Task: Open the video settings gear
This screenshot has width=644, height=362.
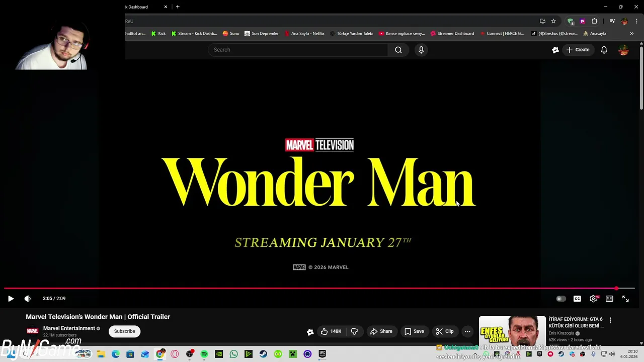Action: click(593, 299)
